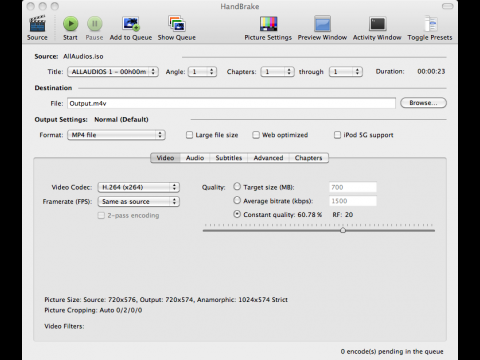The width and height of the screenshot is (480, 360).
Task: Select the Video tab
Action: (x=165, y=158)
